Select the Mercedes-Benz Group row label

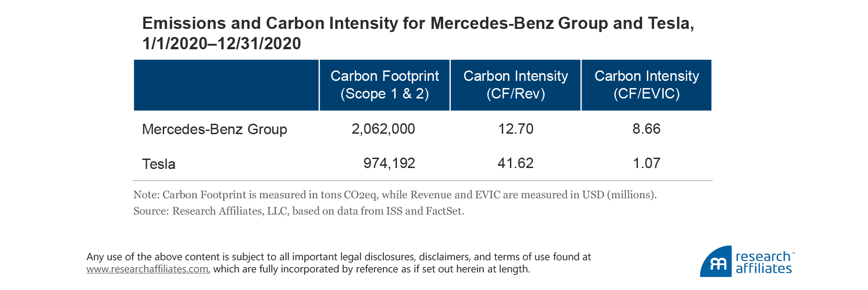214,129
